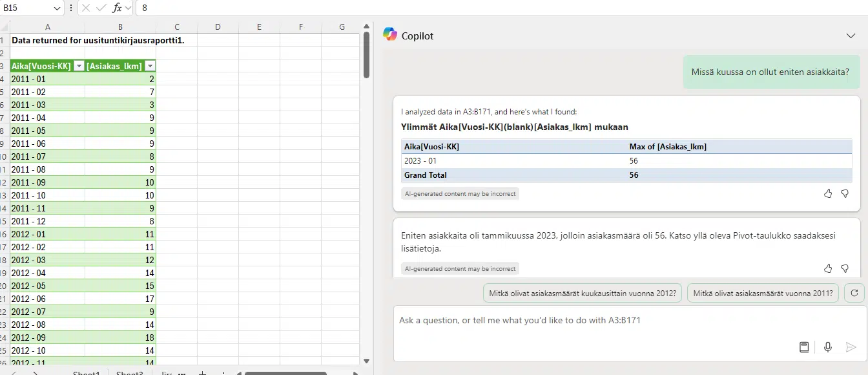The image size is (868, 375).
Task: Refresh the Copilot suggested prompts
Action: point(854,293)
